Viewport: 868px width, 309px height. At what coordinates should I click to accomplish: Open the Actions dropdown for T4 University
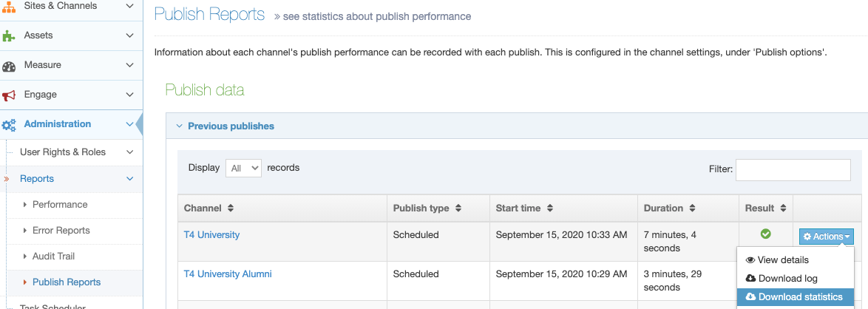827,237
